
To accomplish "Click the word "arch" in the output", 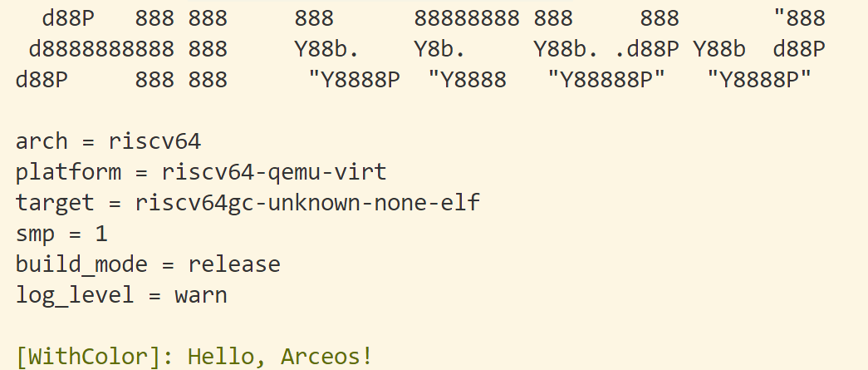I will 42,141.
